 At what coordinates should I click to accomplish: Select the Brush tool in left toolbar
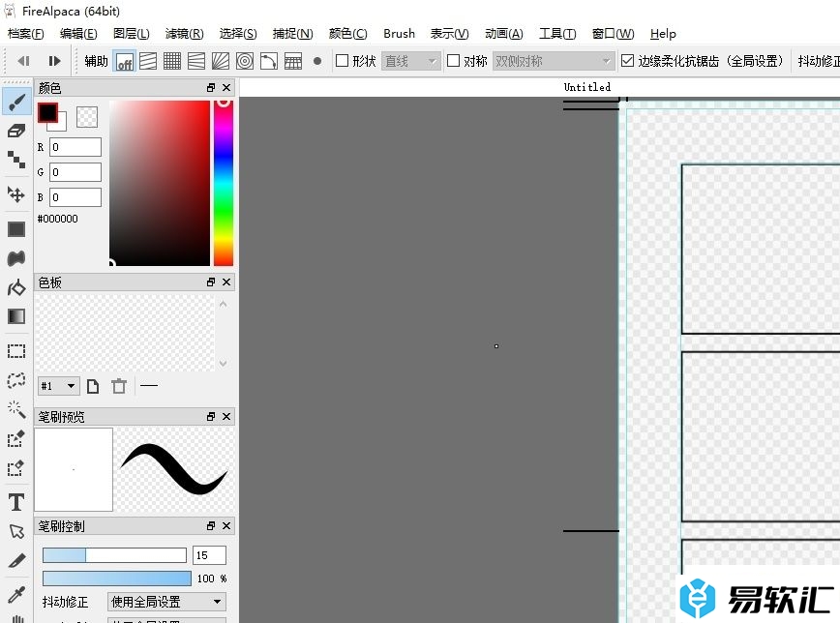coord(16,102)
